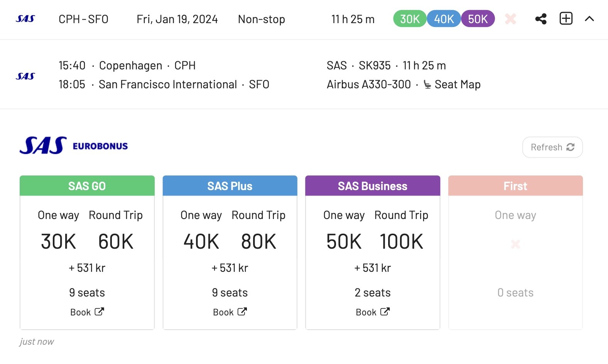Viewport: 608px width, 364px height.
Task: Click the share icon in the flight header
Action: tap(541, 19)
